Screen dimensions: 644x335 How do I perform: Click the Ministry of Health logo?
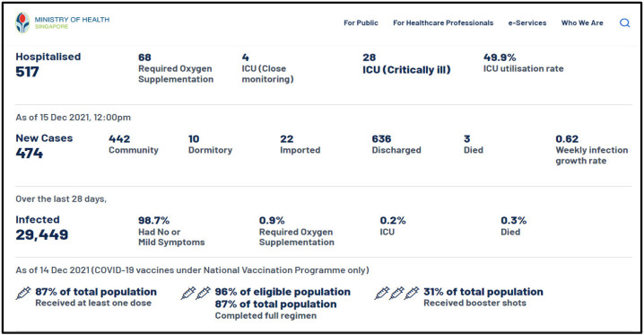22,22
